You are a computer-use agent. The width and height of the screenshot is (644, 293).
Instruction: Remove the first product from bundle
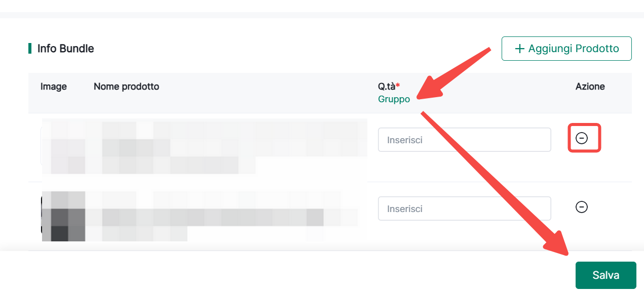coord(582,138)
